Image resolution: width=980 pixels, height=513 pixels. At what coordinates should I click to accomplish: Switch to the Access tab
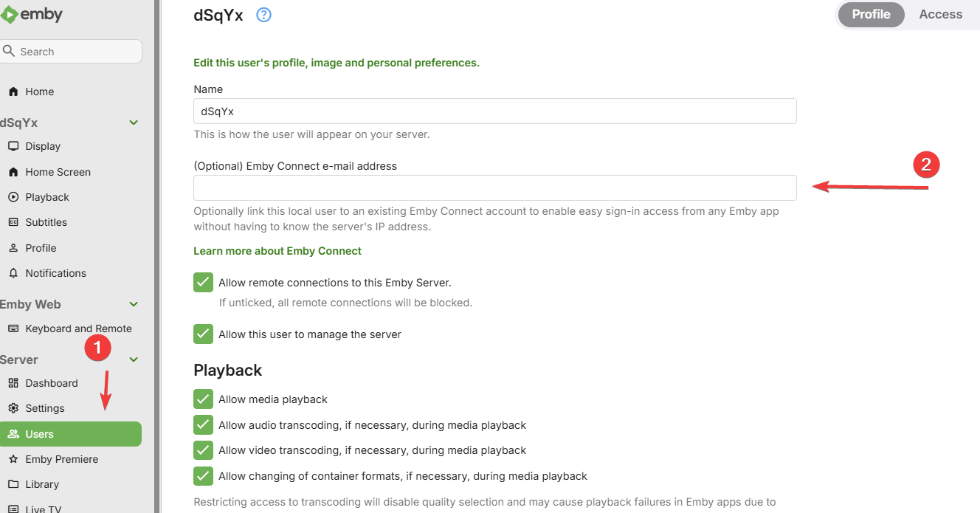940,14
